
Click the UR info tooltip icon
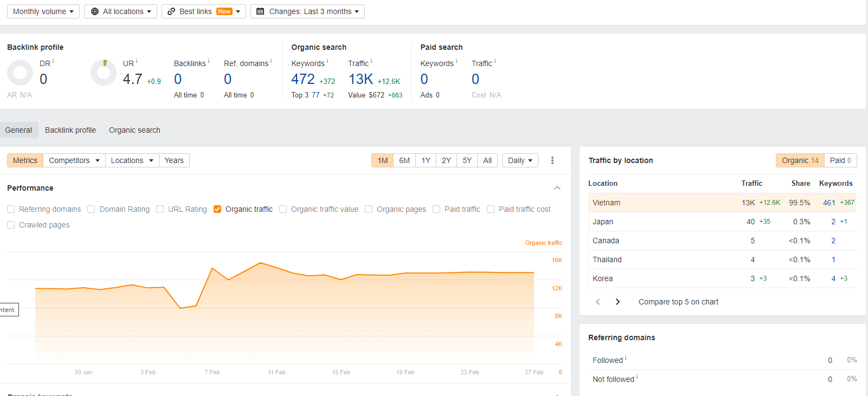pyautogui.click(x=137, y=61)
